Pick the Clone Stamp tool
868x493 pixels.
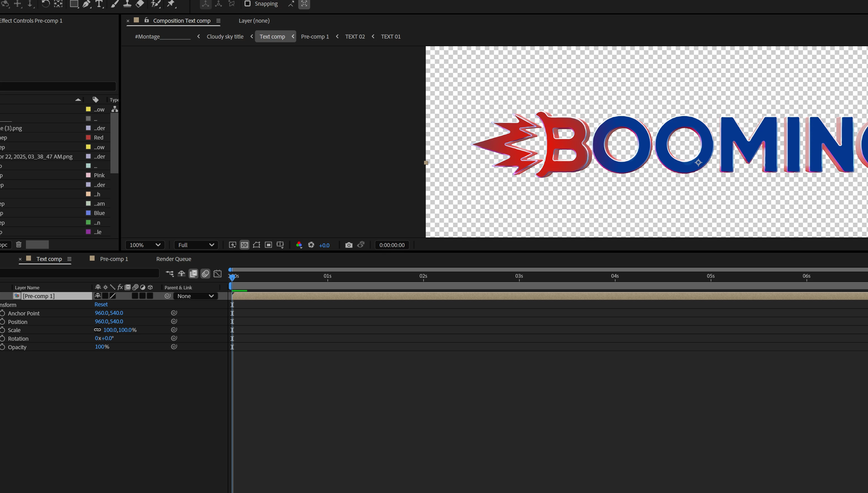[127, 4]
